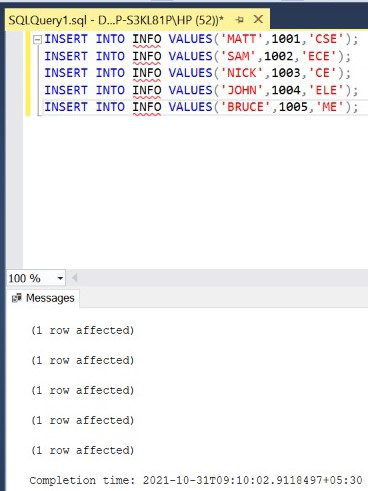
Task: Click the 'CE' string in NICK row
Action: tap(322, 73)
